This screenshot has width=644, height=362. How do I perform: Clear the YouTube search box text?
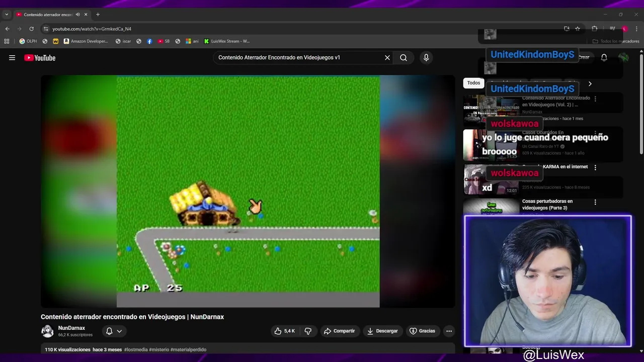pos(387,58)
